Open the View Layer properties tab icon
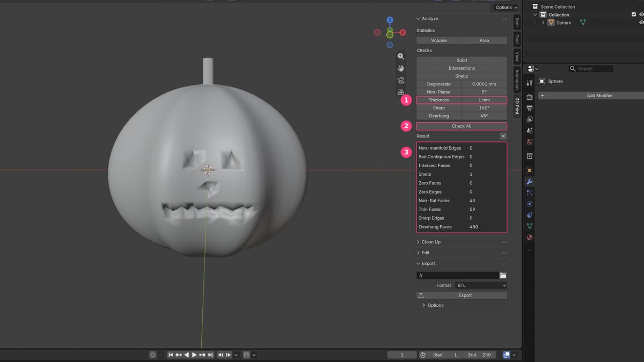The width and height of the screenshot is (644, 362). 530,119
